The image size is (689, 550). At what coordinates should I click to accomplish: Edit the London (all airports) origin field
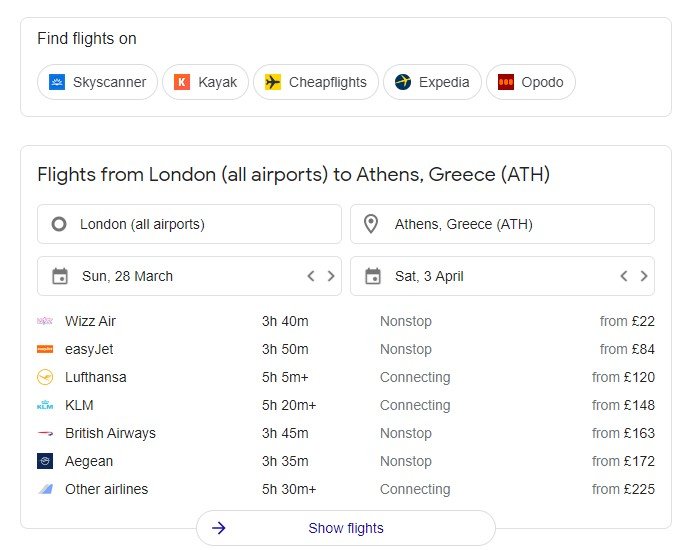(x=189, y=224)
